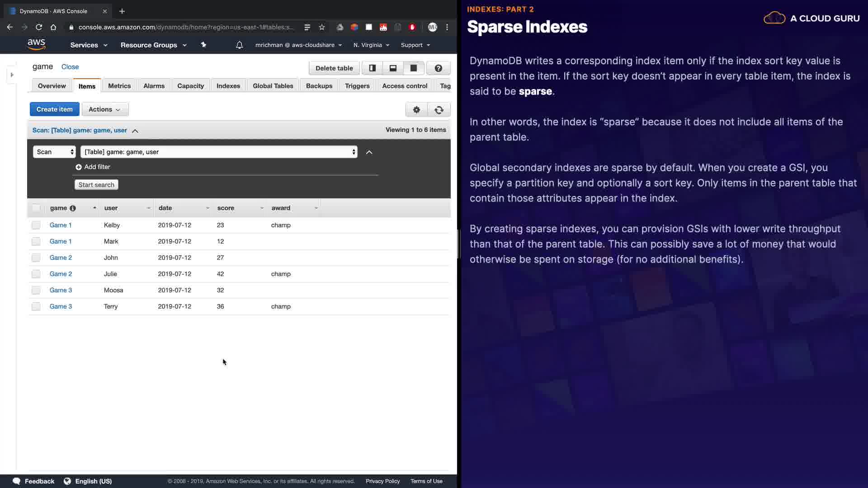Open the Scan/Query type dropdown
Screen dimensions: 868x488
(54, 152)
